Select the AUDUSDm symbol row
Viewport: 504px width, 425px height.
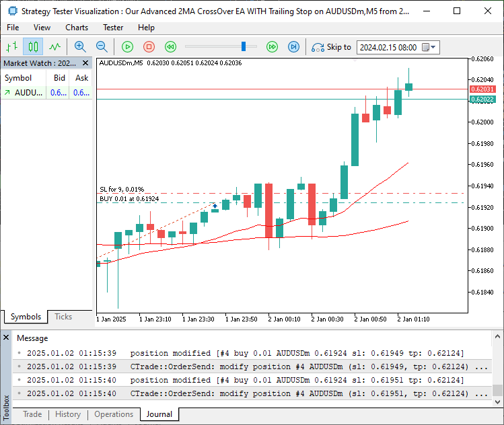(x=27, y=93)
